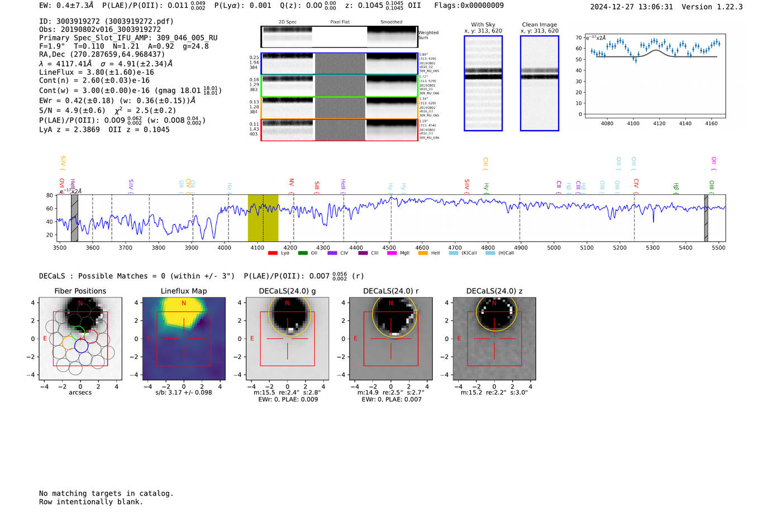This screenshot has width=782, height=532.
Task: View the DECaLS(24.0) r cutout
Action: click(391, 339)
